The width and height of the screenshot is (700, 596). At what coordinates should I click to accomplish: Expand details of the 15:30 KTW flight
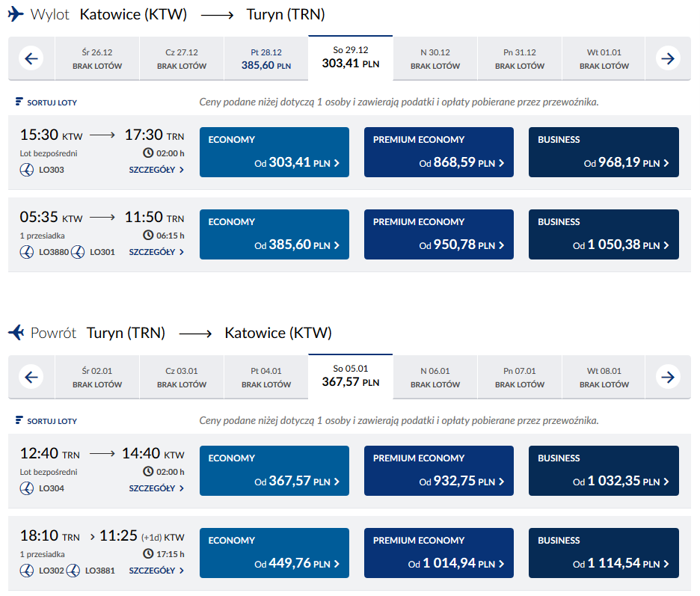tap(156, 170)
